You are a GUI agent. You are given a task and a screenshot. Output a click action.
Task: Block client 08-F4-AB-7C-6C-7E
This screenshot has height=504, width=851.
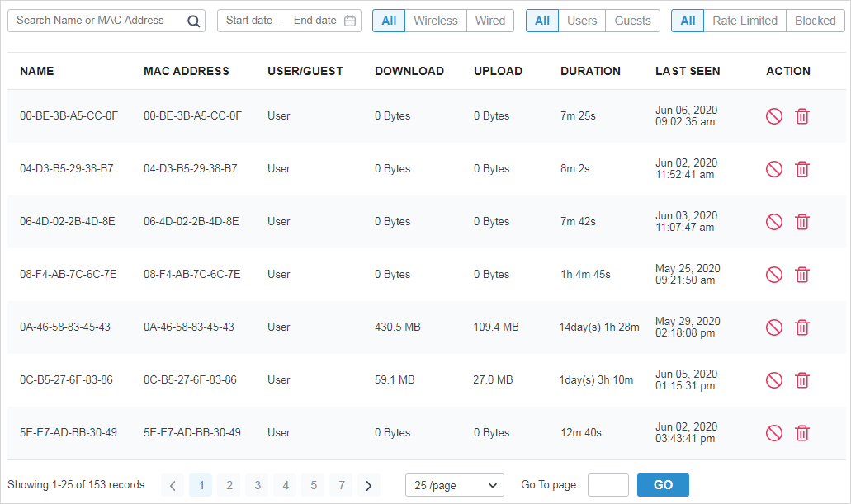(774, 275)
